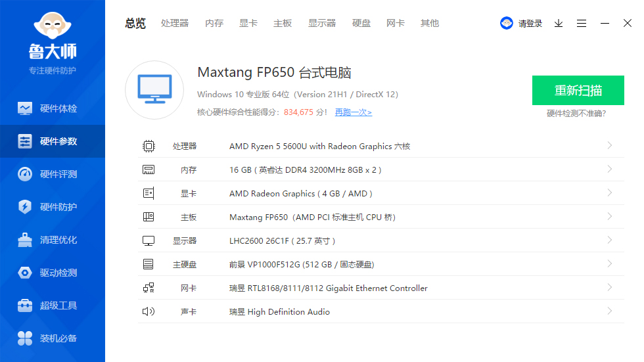The image size is (644, 362).
Task: Click AMD Radeon Graphics ( 4 GB / AMD ) text
Action: pos(301,194)
